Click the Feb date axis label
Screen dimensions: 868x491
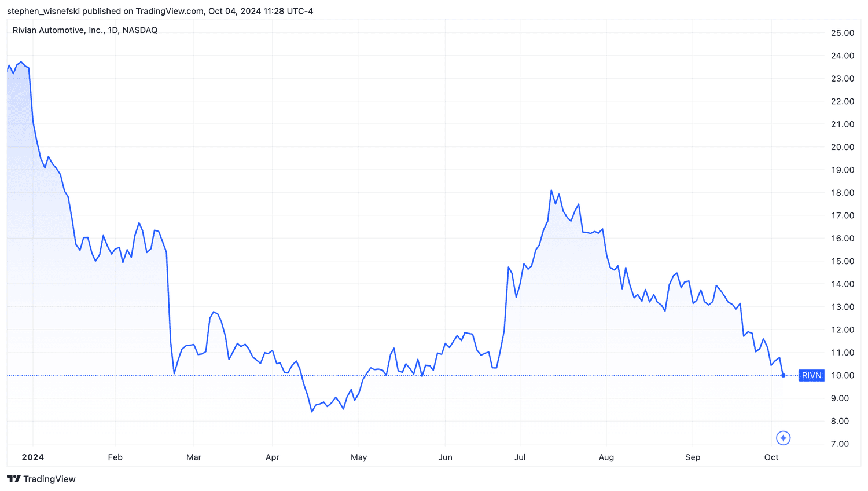(x=115, y=457)
